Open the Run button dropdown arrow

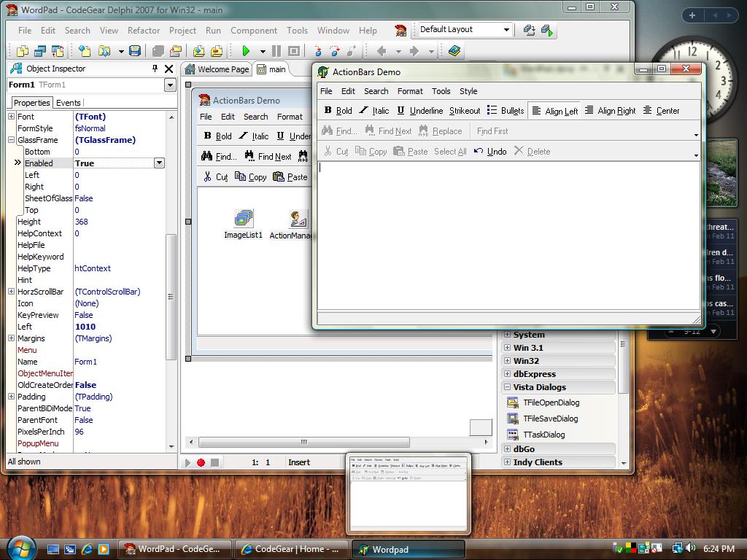point(263,51)
